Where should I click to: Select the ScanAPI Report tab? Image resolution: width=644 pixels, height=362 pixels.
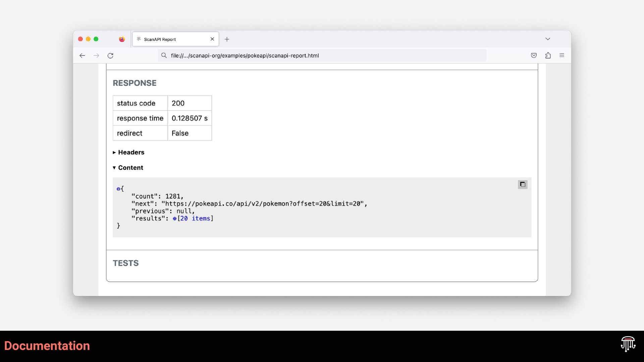tap(168, 39)
